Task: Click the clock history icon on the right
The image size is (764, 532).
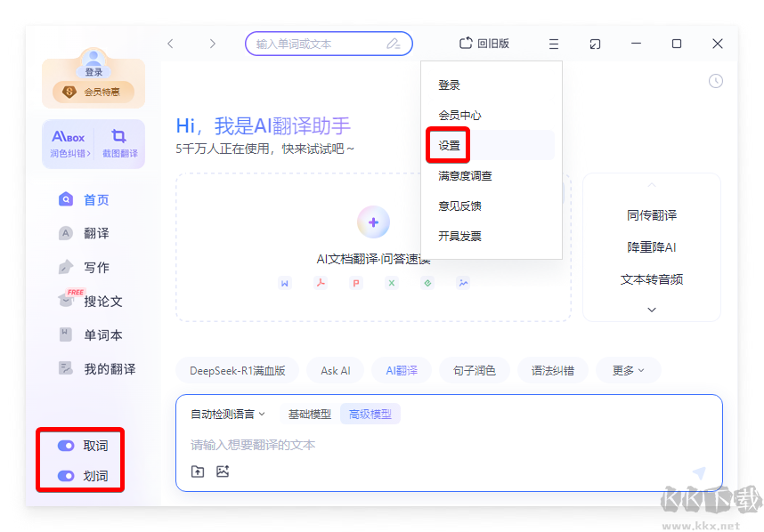Action: pos(716,81)
